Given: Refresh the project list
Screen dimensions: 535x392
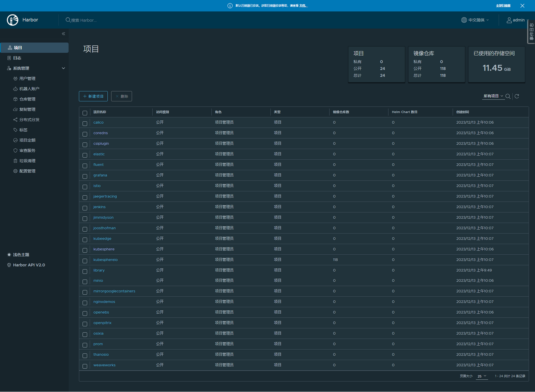Looking at the screenshot, I should (516, 96).
